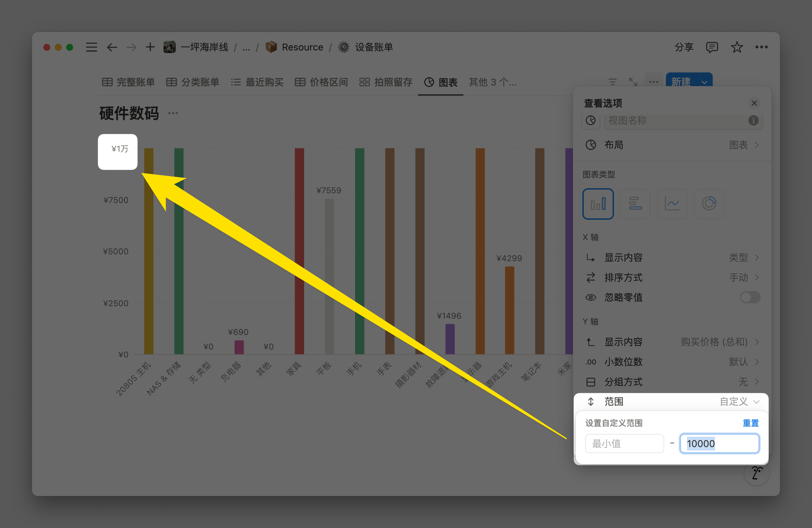Open the ••• more options menu top right
Image resolution: width=812 pixels, height=528 pixels.
[762, 47]
